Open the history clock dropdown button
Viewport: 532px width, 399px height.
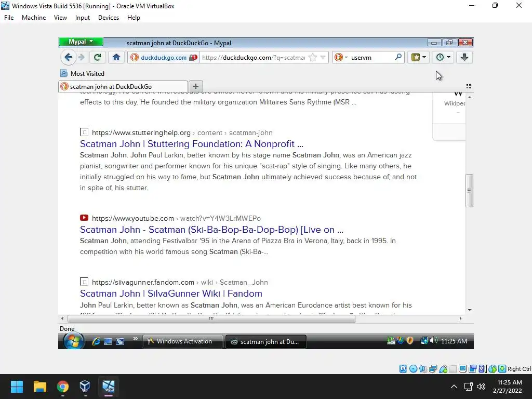pyautogui.click(x=443, y=57)
